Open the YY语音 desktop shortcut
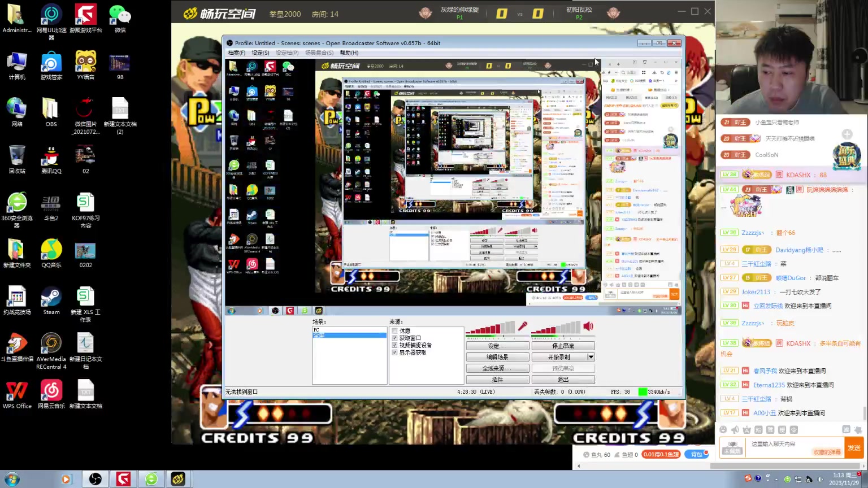This screenshot has width=868, height=488. point(86,66)
